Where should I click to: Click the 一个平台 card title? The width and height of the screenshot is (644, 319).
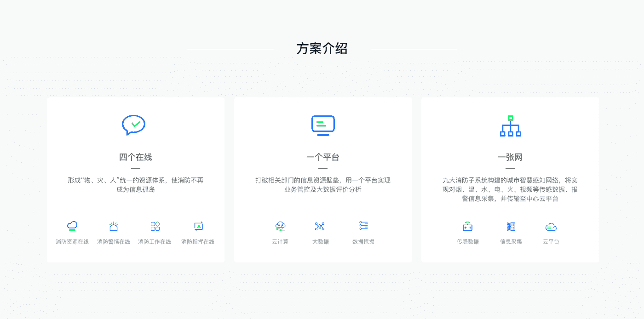(323, 157)
